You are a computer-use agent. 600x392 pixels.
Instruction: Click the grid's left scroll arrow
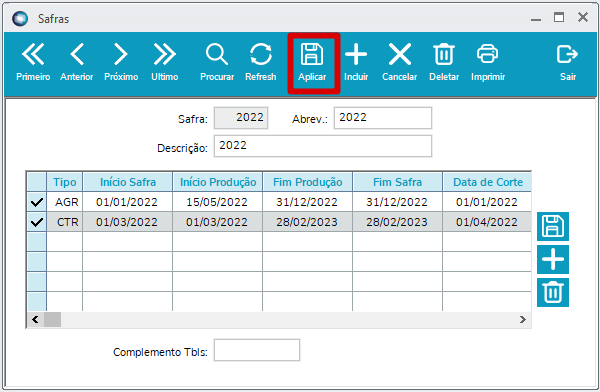[x=35, y=319]
